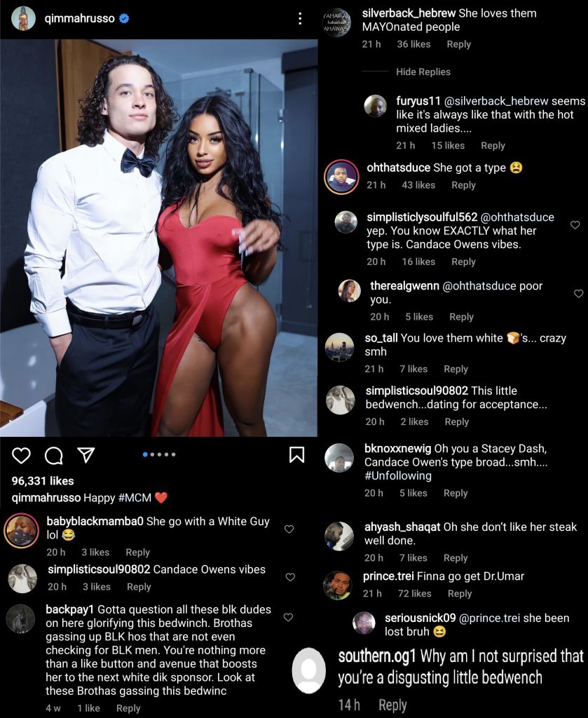The height and width of the screenshot is (718, 588).
Task: Open babyblackmamba0's profile avatar
Action: point(21,531)
